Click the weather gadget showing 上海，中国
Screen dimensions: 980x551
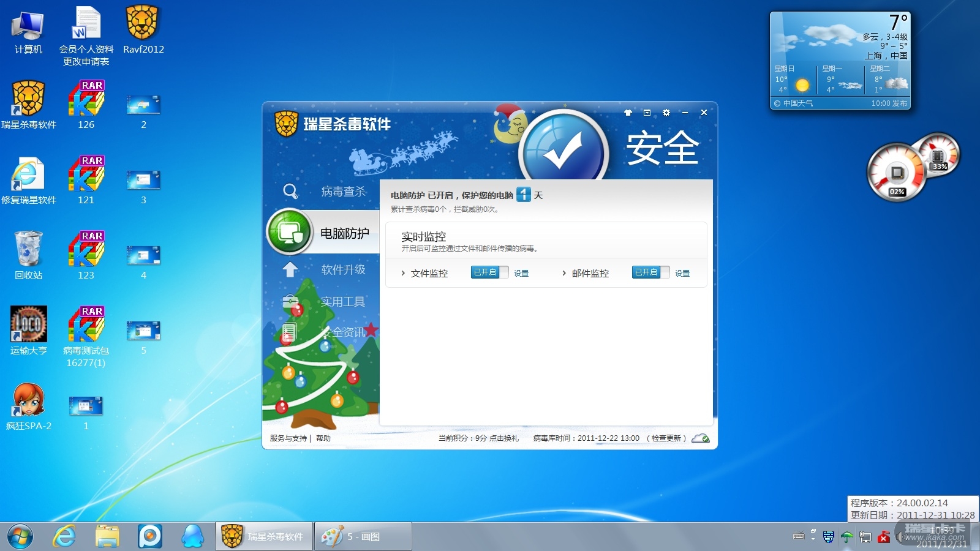click(840, 61)
